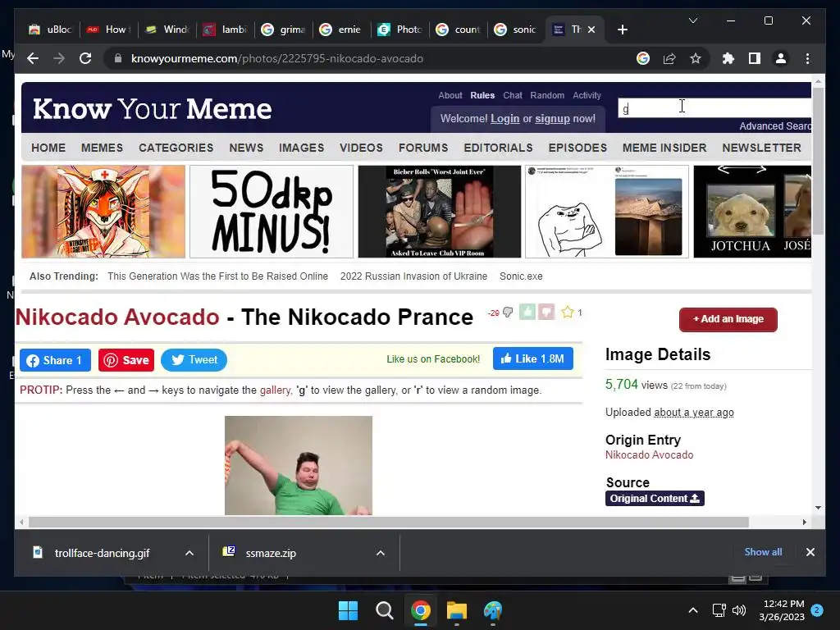
Task: Close the downloads bar
Action: [x=810, y=552]
